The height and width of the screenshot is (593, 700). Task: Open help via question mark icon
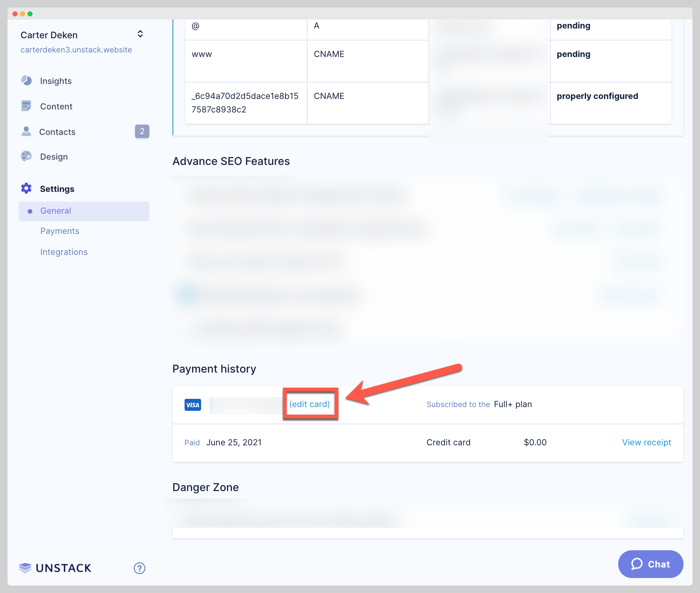point(140,568)
